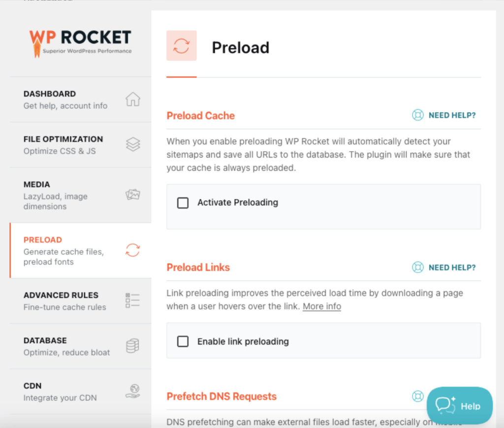Go to File Optimization settings
The image size is (504, 428).
pos(81,145)
